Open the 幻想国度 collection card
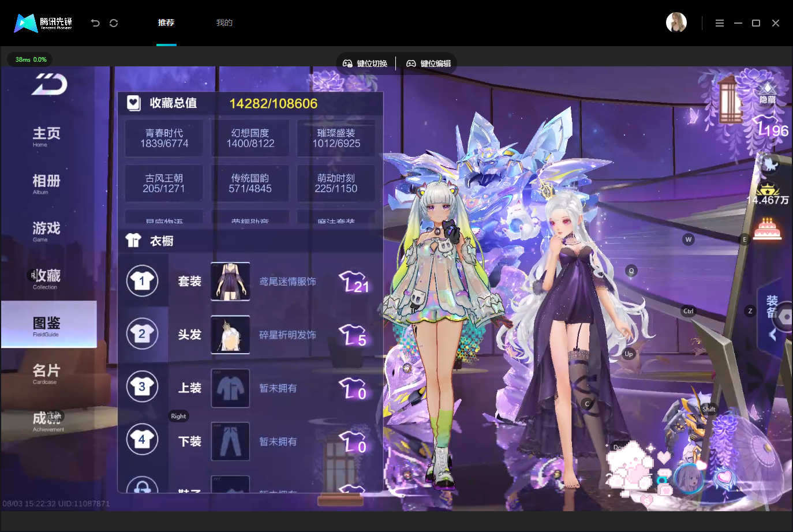This screenshot has width=793, height=532. pyautogui.click(x=250, y=138)
